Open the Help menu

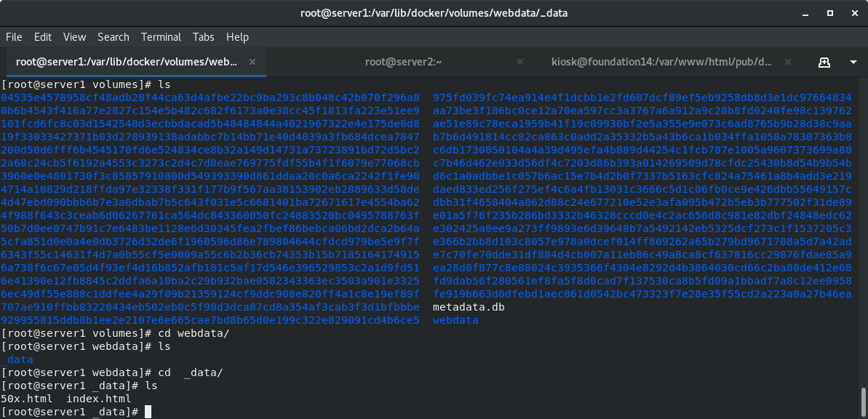coord(237,37)
